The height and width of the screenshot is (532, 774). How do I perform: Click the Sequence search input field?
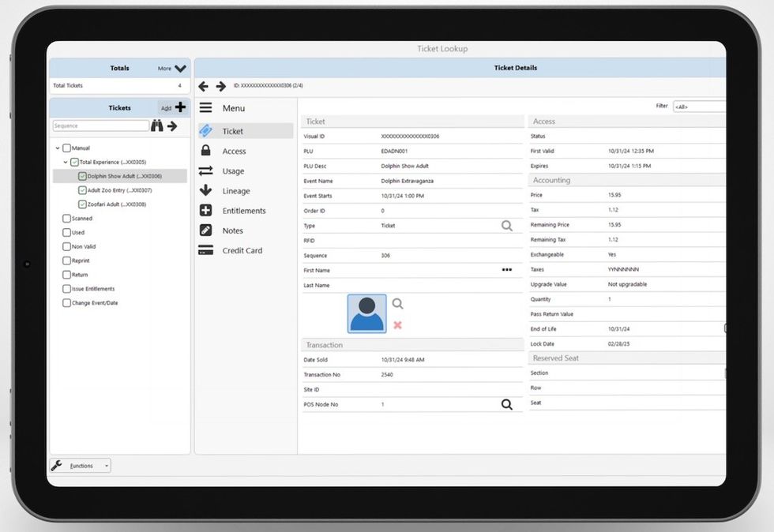[x=100, y=126]
